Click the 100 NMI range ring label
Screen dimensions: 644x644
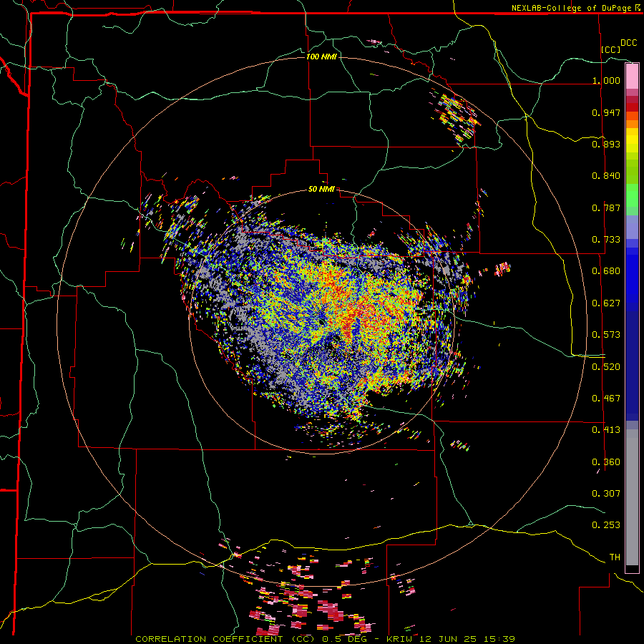pyautogui.click(x=321, y=57)
